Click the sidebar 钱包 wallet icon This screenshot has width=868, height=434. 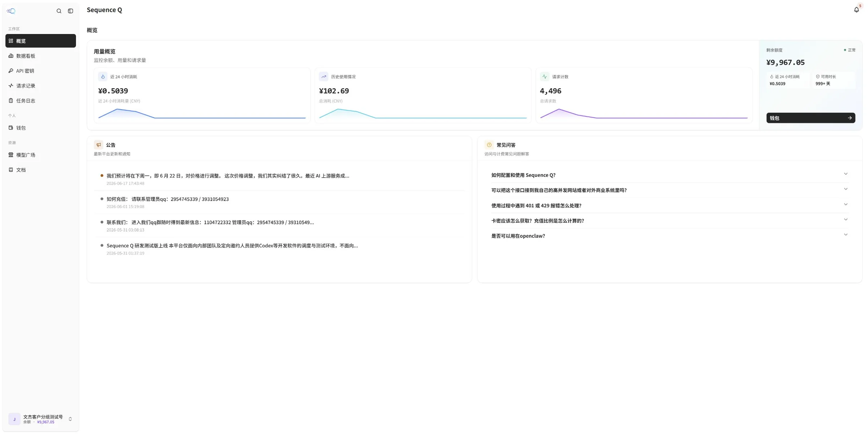coord(11,128)
